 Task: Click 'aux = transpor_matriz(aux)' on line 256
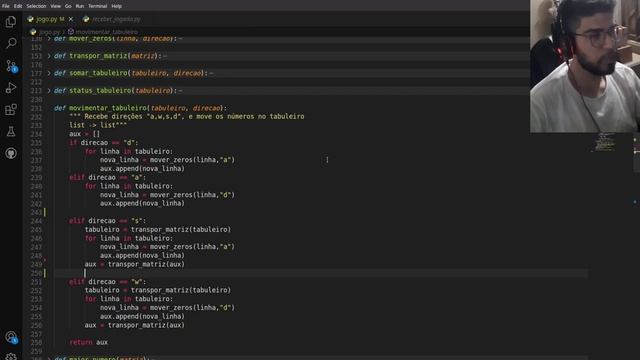tap(135, 325)
